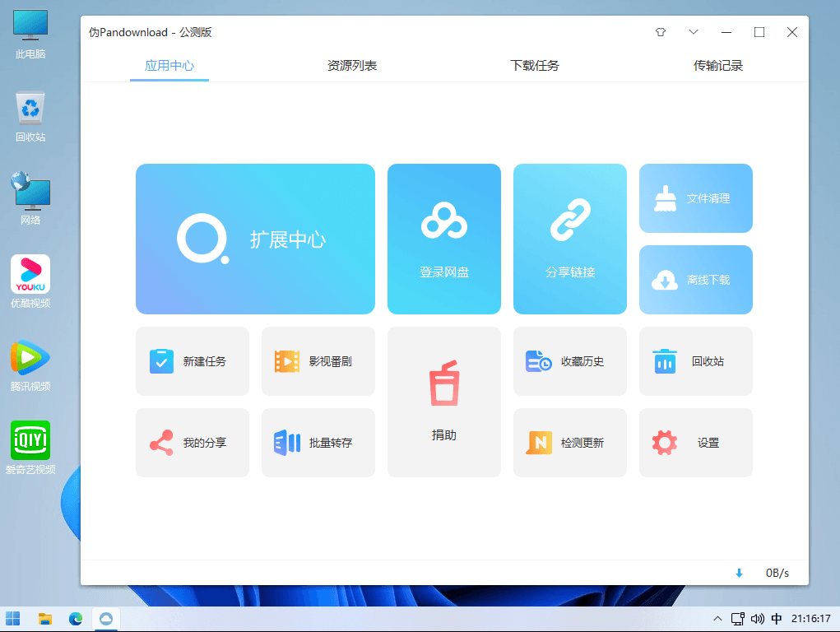View 我的分享 my shares
This screenshot has width=840, height=632.
(x=193, y=443)
